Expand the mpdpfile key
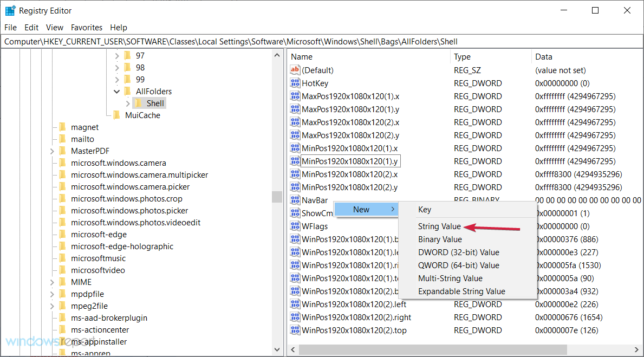 click(52, 294)
